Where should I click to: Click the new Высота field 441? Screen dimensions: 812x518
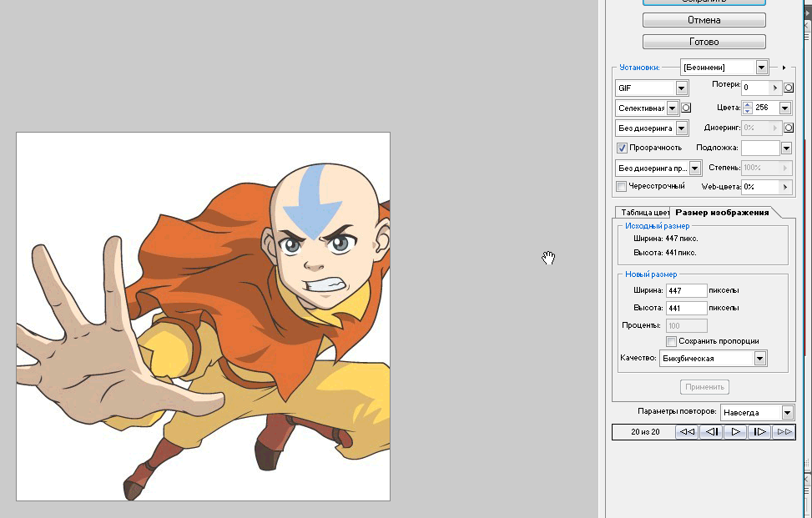point(686,309)
